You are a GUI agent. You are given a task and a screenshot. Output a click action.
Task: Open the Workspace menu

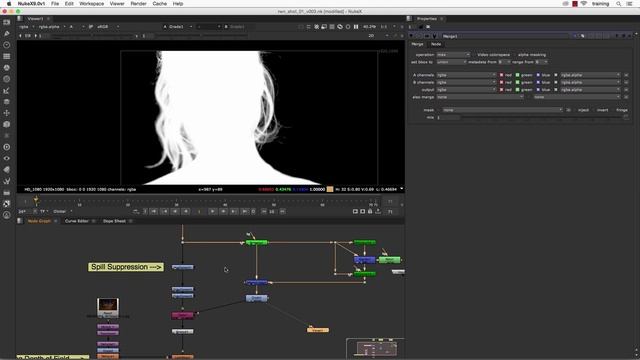pyautogui.click(x=91, y=4)
